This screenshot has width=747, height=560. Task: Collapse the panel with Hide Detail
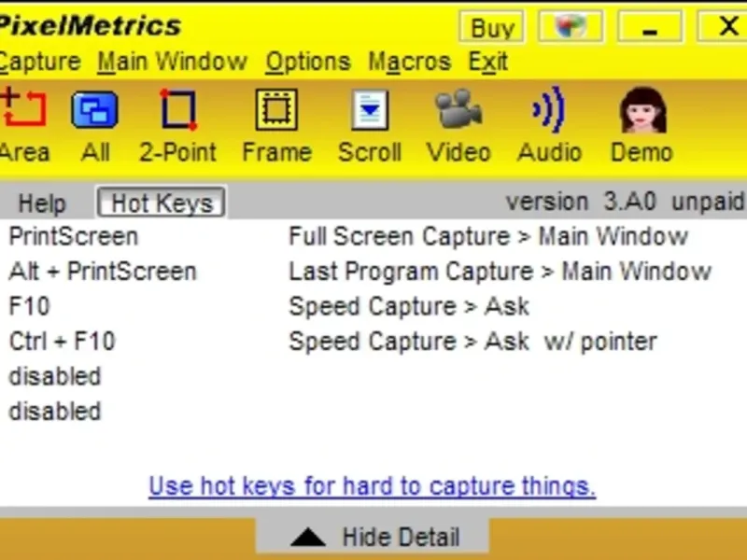point(373,537)
